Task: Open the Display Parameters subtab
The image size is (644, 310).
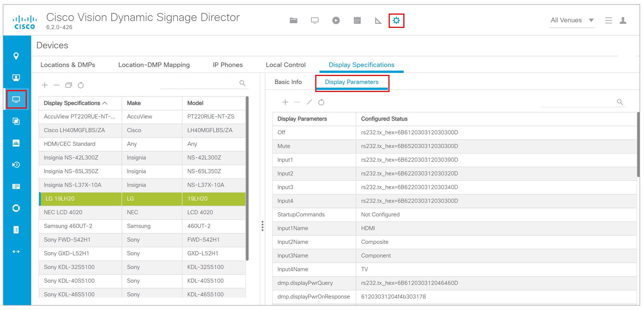Action: [352, 82]
